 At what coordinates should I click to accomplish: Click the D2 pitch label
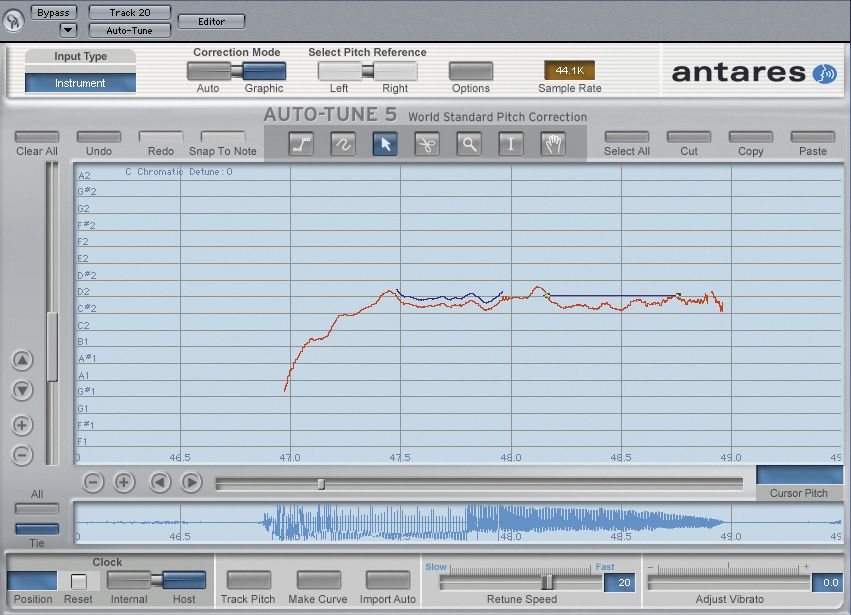pos(84,291)
